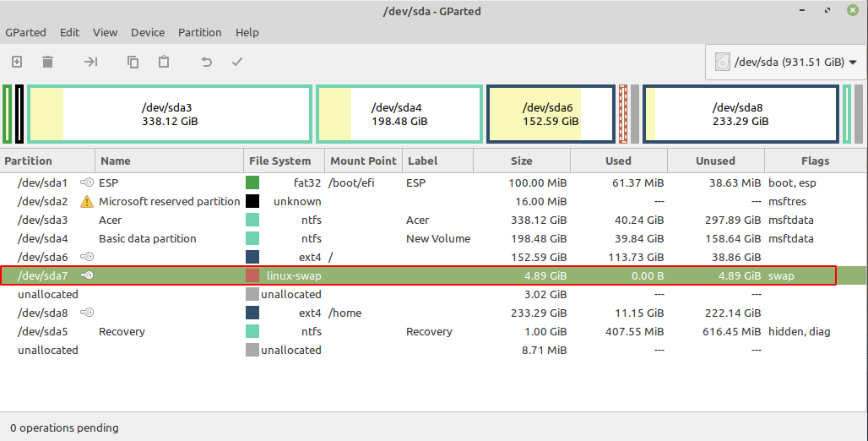Click the Copy partition toolbar icon
Screen dimensions: 868x441
[x=133, y=62]
